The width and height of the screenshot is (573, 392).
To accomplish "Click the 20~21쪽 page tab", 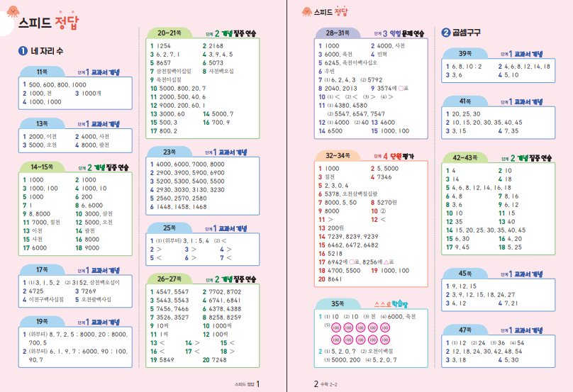I will (x=169, y=33).
